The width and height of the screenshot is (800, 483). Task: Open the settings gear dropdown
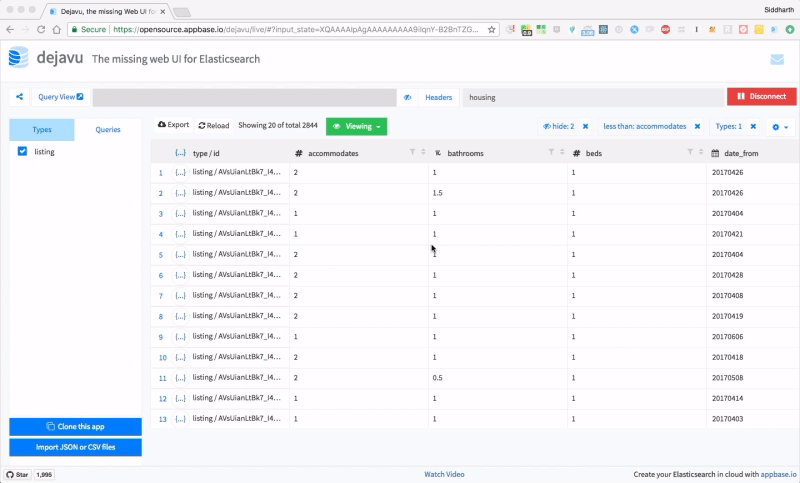pos(780,127)
